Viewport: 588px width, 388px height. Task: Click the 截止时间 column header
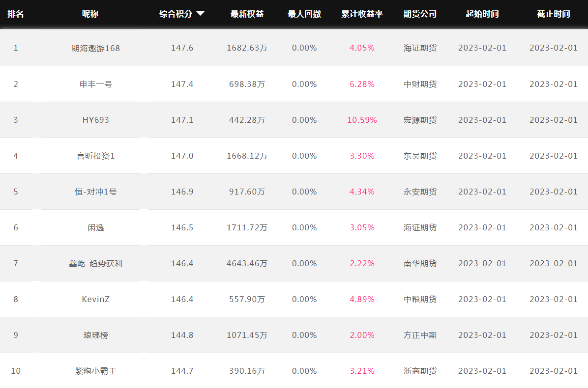(554, 14)
